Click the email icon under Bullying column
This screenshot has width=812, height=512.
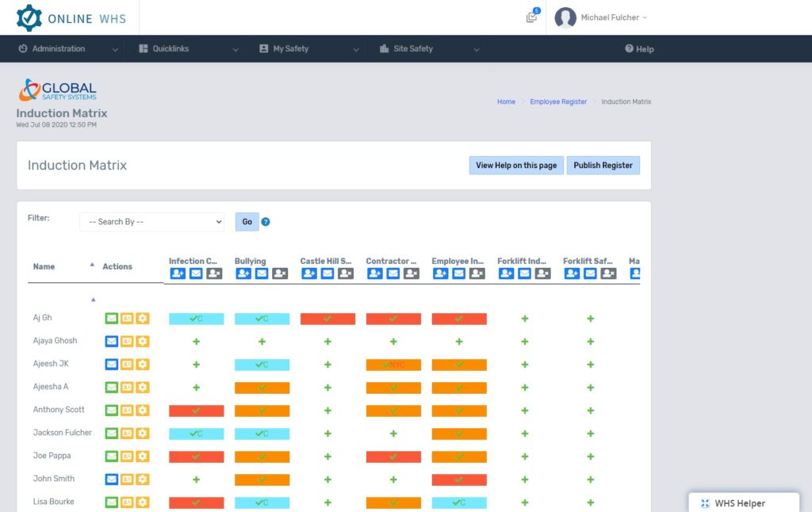point(262,273)
